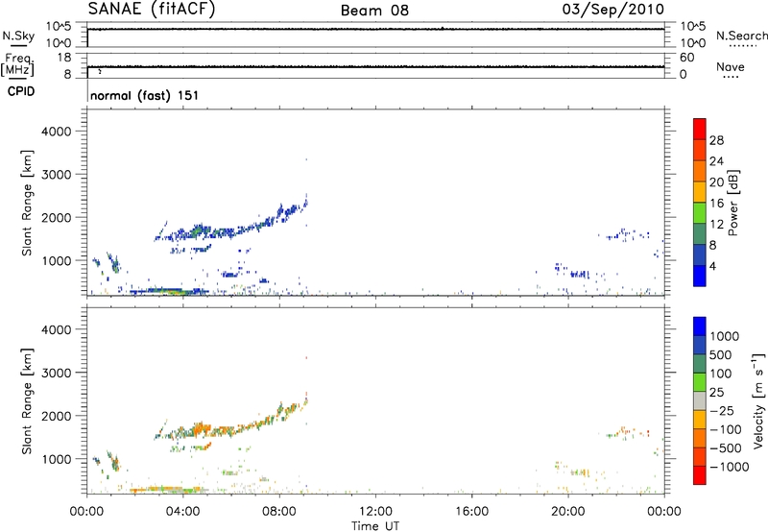Image resolution: width=768 pixels, height=532 pixels.
Task: Click the Power [dB] color bar title
Action: (x=732, y=203)
